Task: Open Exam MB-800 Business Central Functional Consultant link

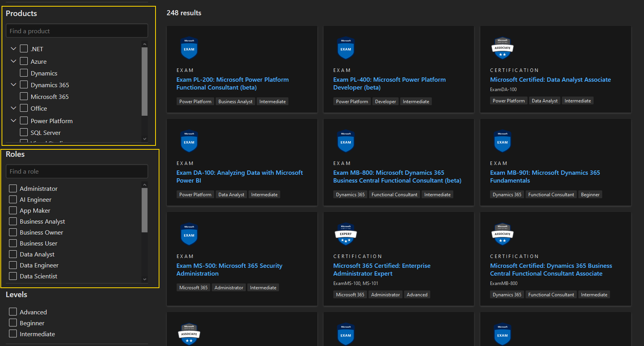Action: pos(397,177)
